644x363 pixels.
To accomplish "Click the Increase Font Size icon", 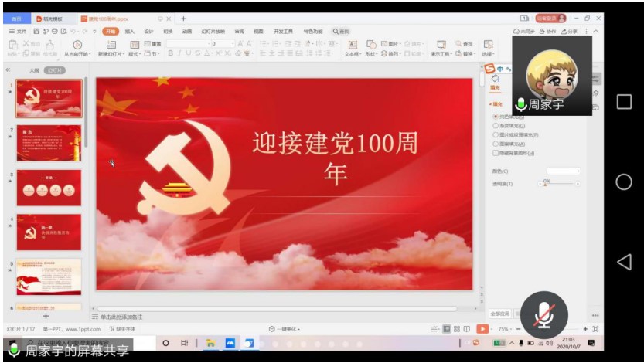I will 240,43.
